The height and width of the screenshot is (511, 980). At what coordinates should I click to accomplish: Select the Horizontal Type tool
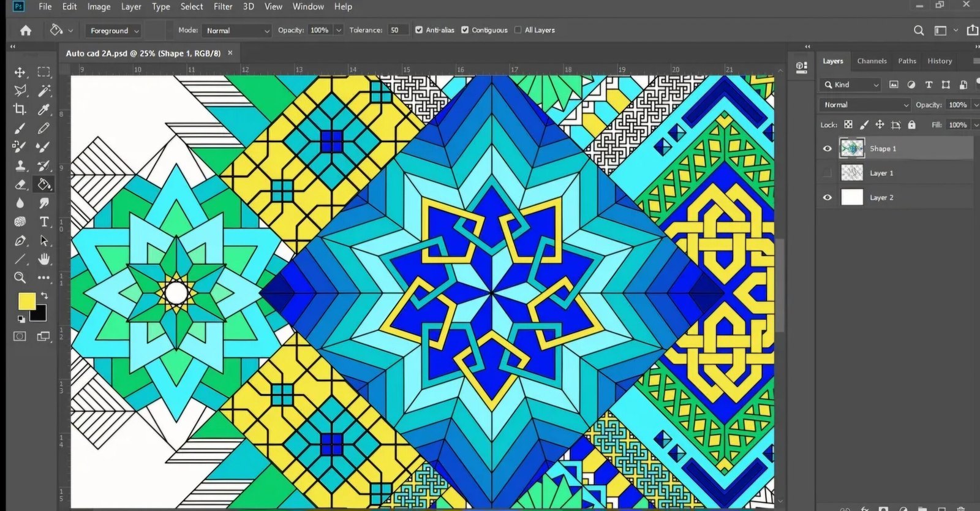coord(43,222)
